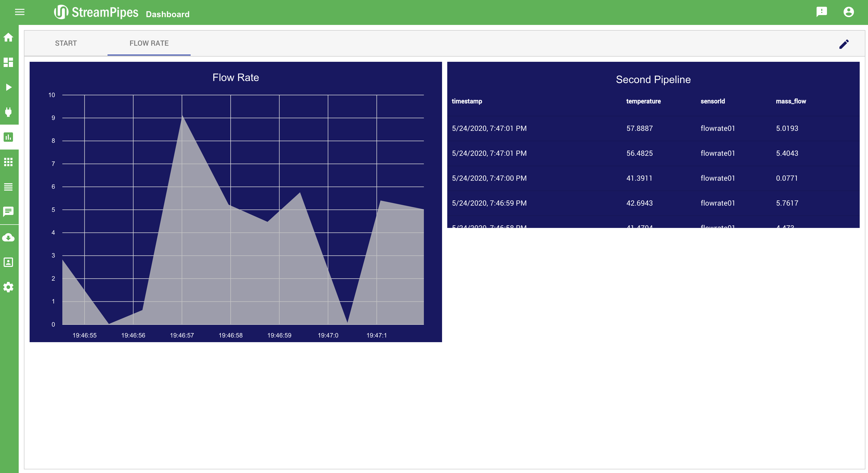
Task: Open Install Pipeline Elements cloud icon
Action: 8,238
